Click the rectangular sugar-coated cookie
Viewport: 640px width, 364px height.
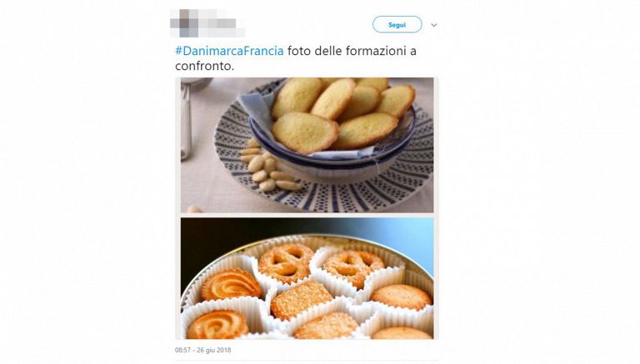pos(301,300)
